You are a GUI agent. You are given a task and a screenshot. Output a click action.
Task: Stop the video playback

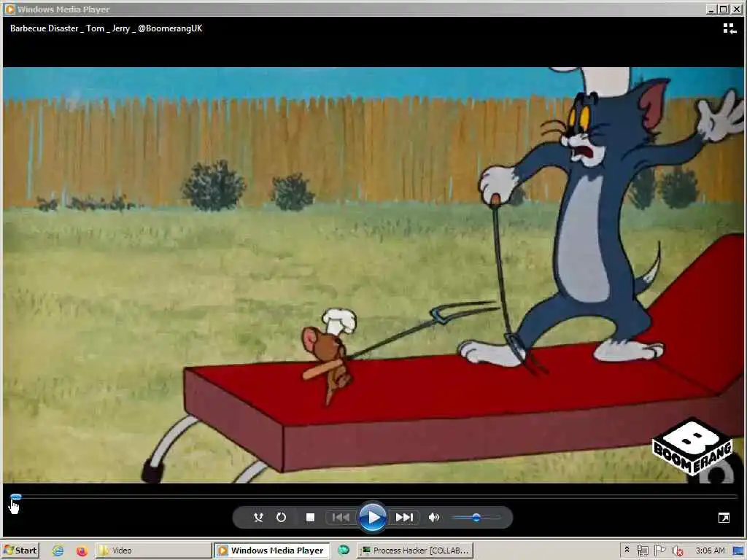(x=310, y=517)
